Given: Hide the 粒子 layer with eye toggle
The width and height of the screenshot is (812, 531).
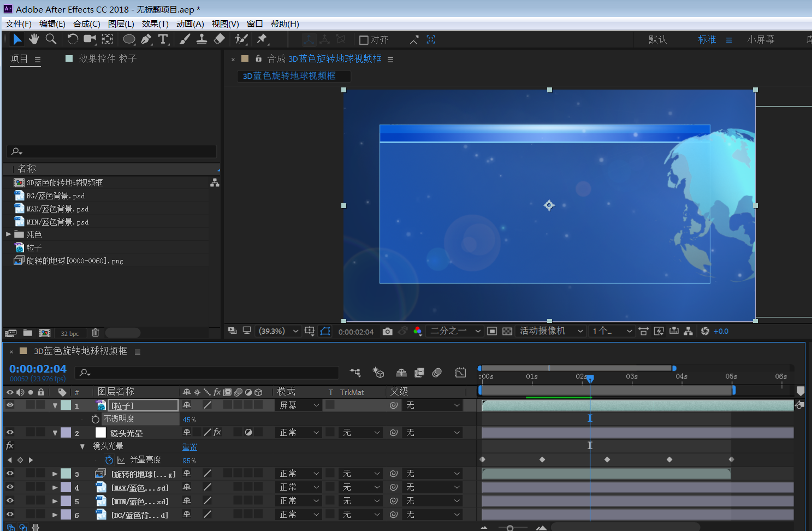Looking at the screenshot, I should coord(10,405).
